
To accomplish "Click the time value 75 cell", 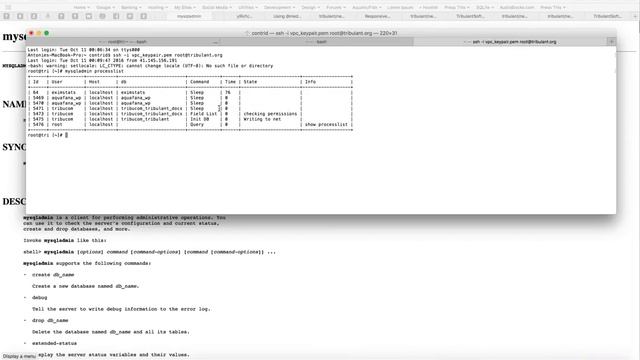I will 228,92.
